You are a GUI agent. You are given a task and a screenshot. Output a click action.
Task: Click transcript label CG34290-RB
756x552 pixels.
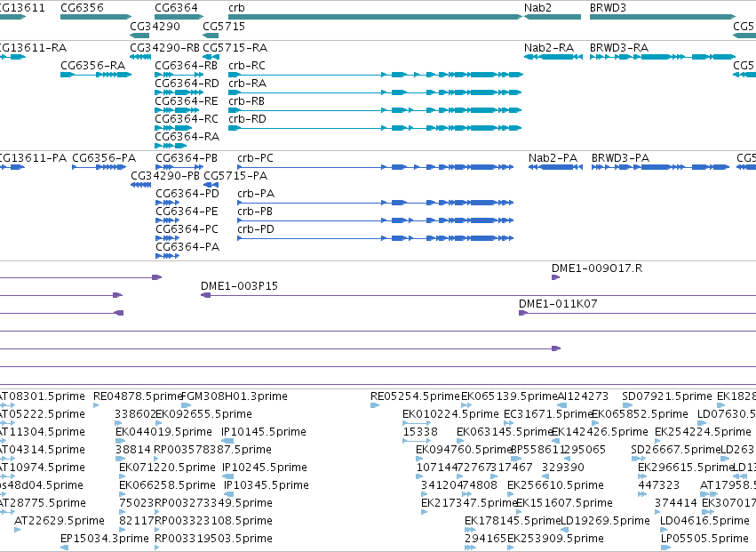point(164,48)
